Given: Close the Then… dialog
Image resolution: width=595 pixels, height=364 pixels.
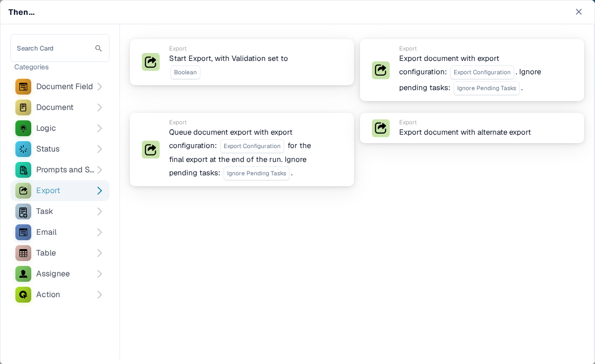Looking at the screenshot, I should 579,12.
